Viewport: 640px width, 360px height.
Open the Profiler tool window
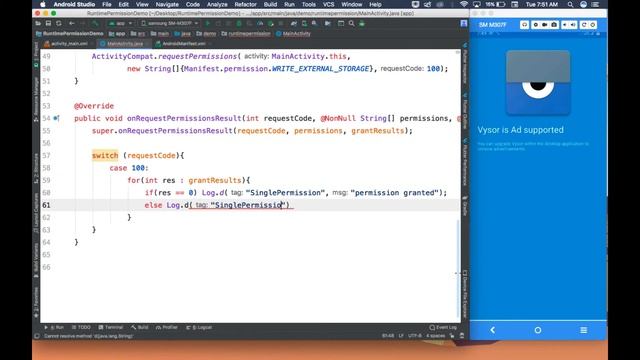coord(167,327)
